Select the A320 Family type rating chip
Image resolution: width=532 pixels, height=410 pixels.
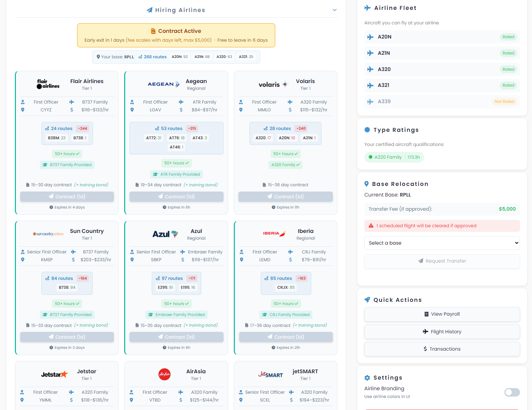(394, 157)
